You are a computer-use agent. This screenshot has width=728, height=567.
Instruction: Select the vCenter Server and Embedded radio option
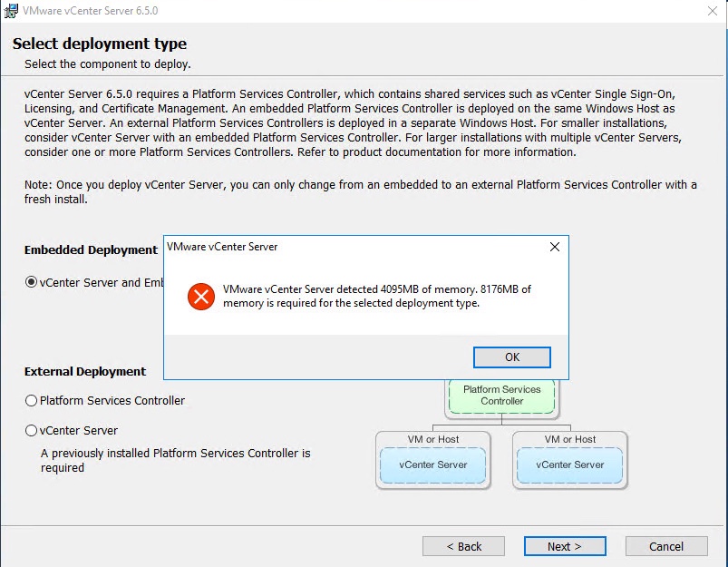32,282
